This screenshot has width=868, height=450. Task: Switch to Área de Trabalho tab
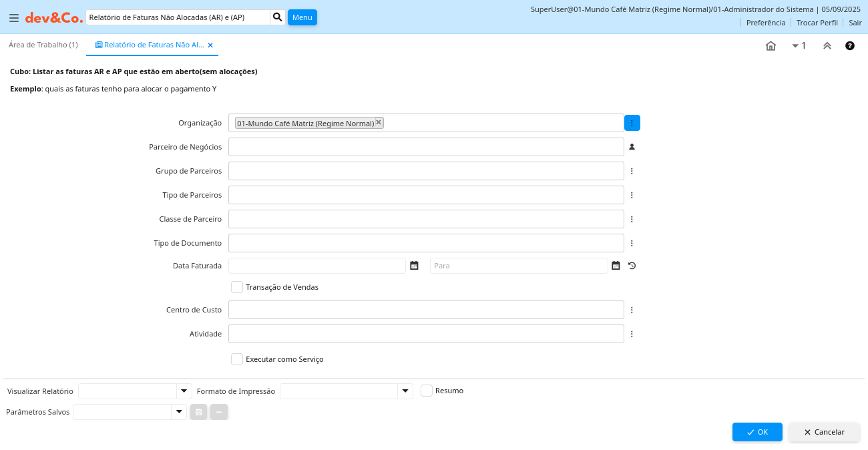[43, 45]
